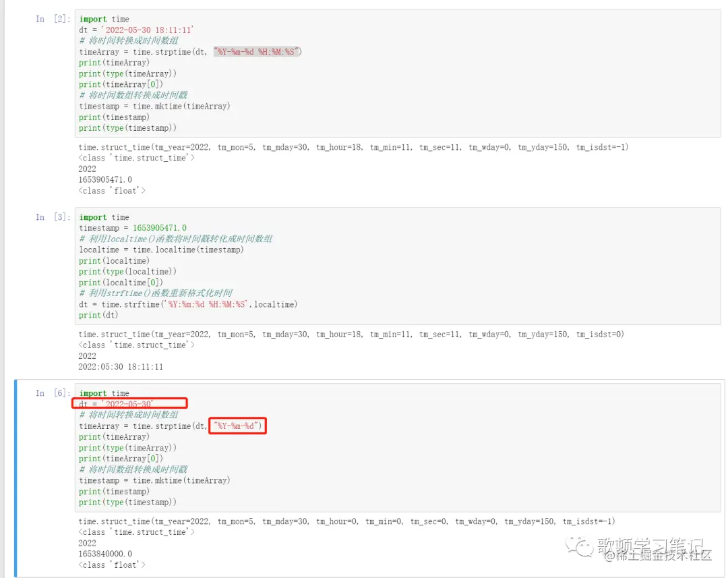Click the WeChat logo in the watermark

click(579, 546)
